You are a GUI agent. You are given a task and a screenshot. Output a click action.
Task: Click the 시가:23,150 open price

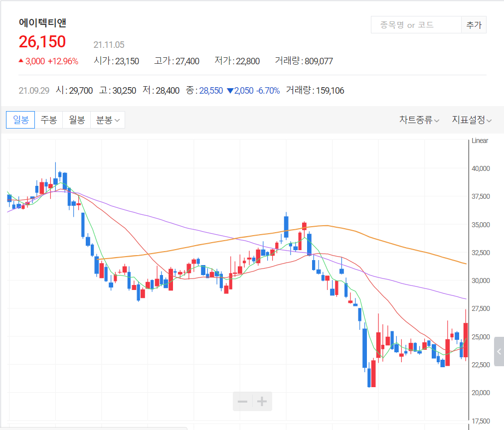coord(116,61)
